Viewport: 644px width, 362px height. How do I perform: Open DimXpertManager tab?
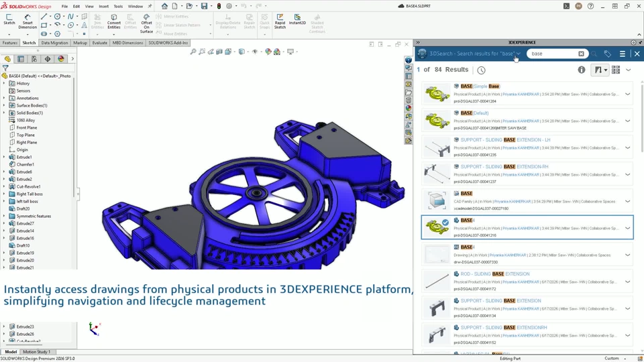coord(48,59)
